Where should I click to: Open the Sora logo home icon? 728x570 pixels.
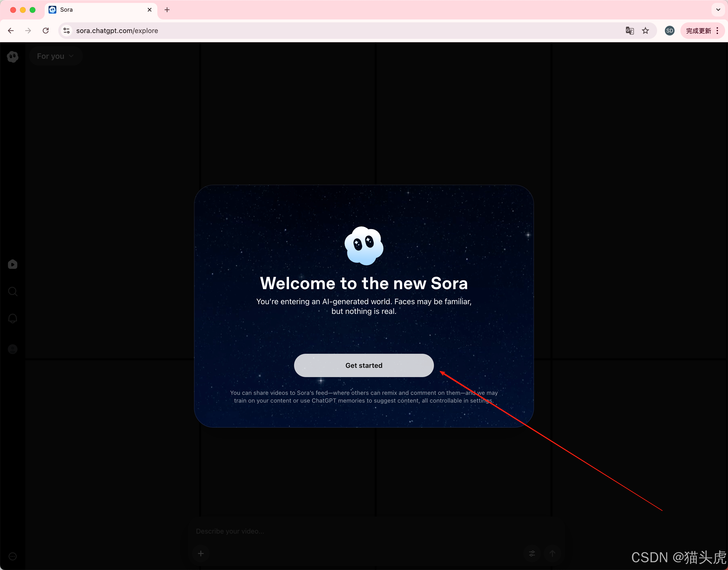tap(13, 57)
